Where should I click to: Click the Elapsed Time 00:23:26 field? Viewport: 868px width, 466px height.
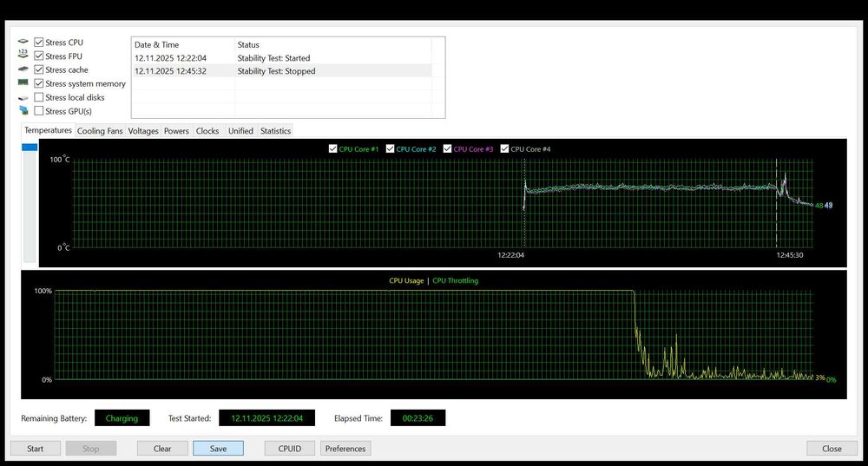click(x=418, y=418)
